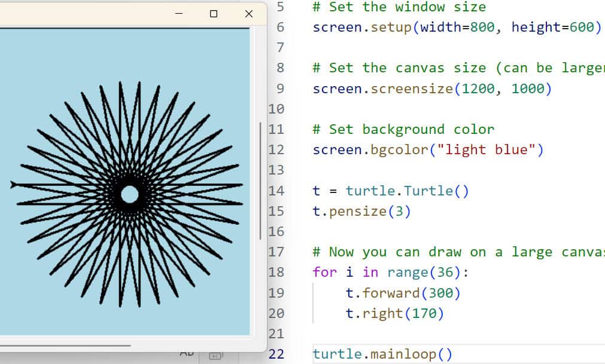Minimize the turtle graphics window

click(x=178, y=14)
